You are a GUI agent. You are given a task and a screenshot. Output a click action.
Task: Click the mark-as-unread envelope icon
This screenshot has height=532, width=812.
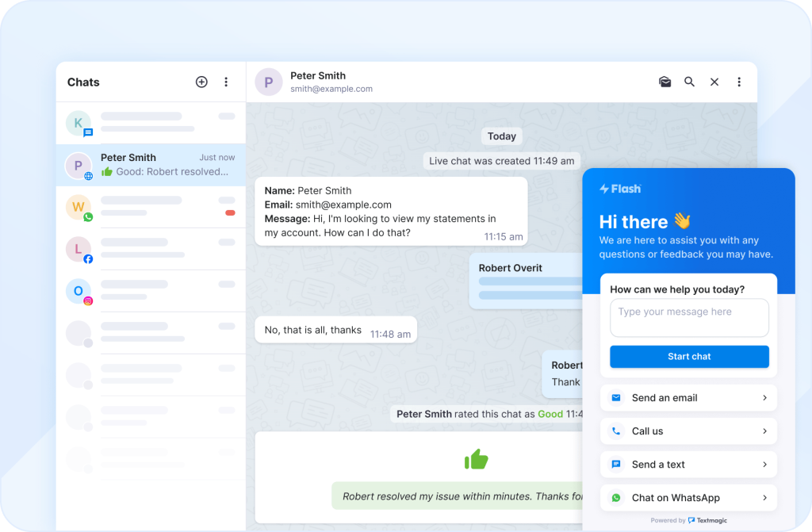(665, 82)
